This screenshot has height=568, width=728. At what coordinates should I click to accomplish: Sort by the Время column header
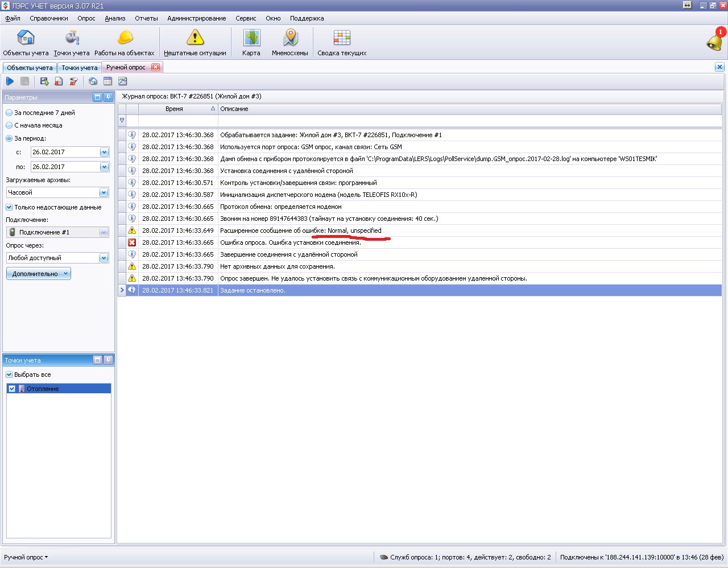(x=178, y=109)
